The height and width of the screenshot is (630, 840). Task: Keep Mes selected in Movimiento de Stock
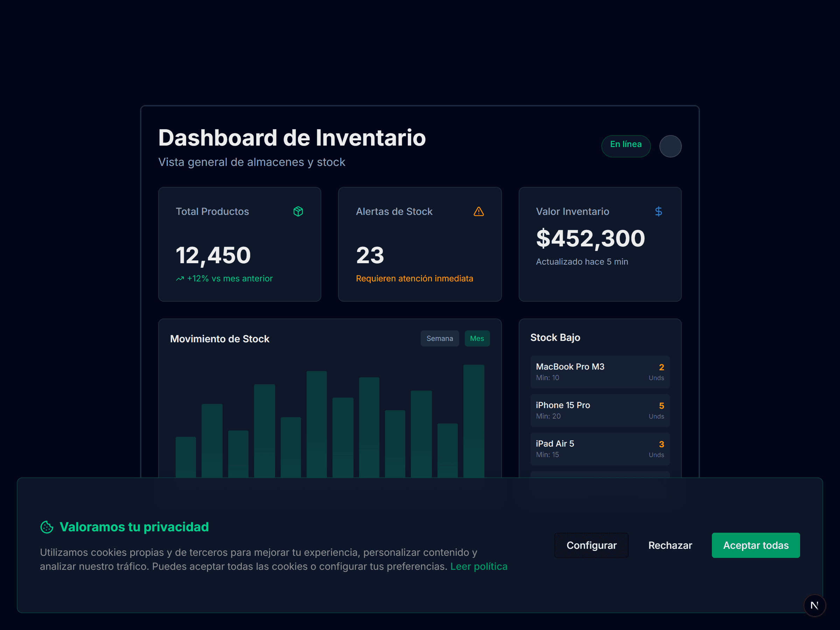click(x=477, y=338)
